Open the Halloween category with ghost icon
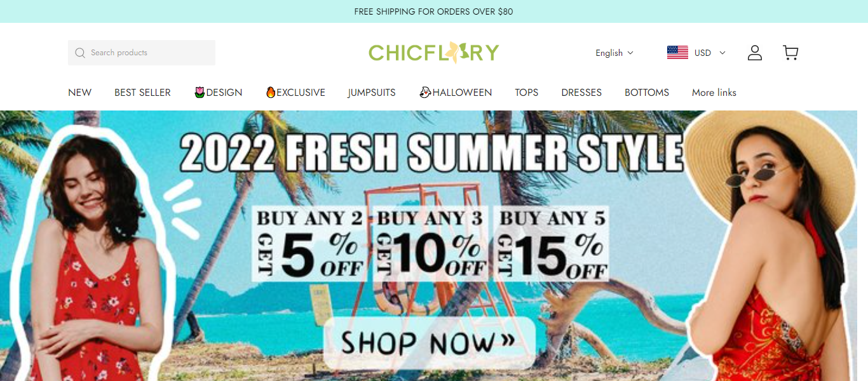Image resolution: width=868 pixels, height=381 pixels. [x=456, y=93]
